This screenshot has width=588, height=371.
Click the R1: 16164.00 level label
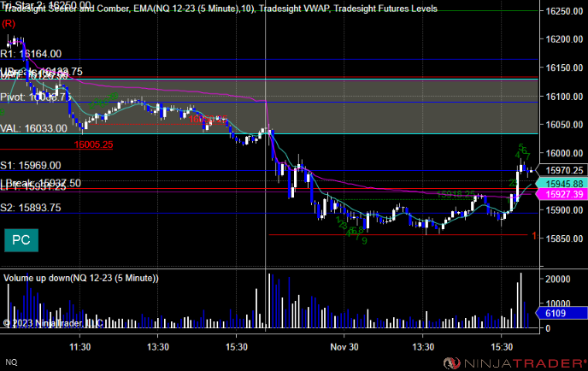click(31, 54)
